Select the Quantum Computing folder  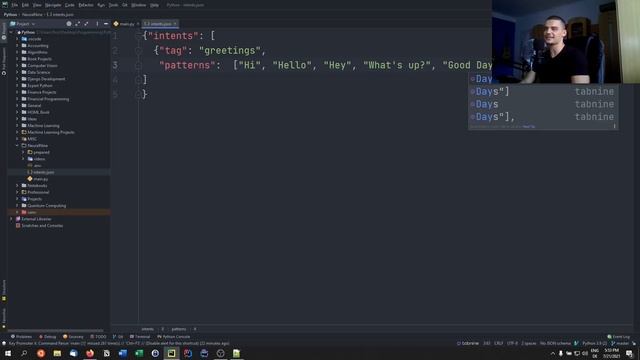point(47,206)
